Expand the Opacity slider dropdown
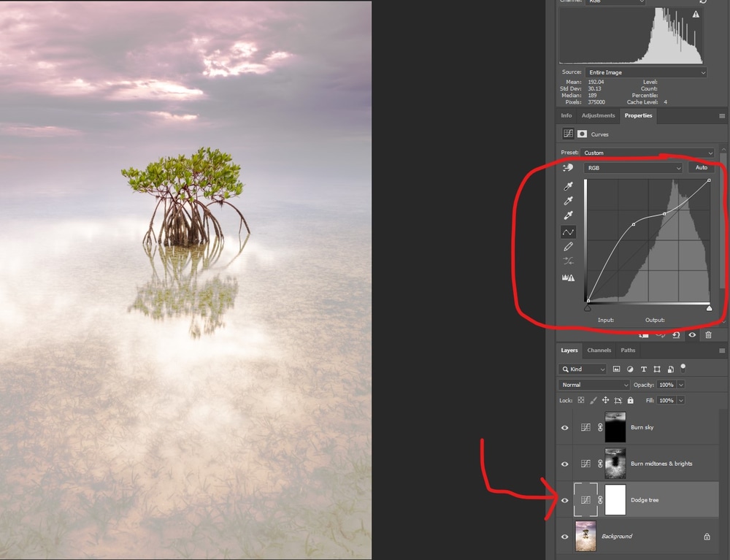Viewport: 730px width, 560px height. 681,385
